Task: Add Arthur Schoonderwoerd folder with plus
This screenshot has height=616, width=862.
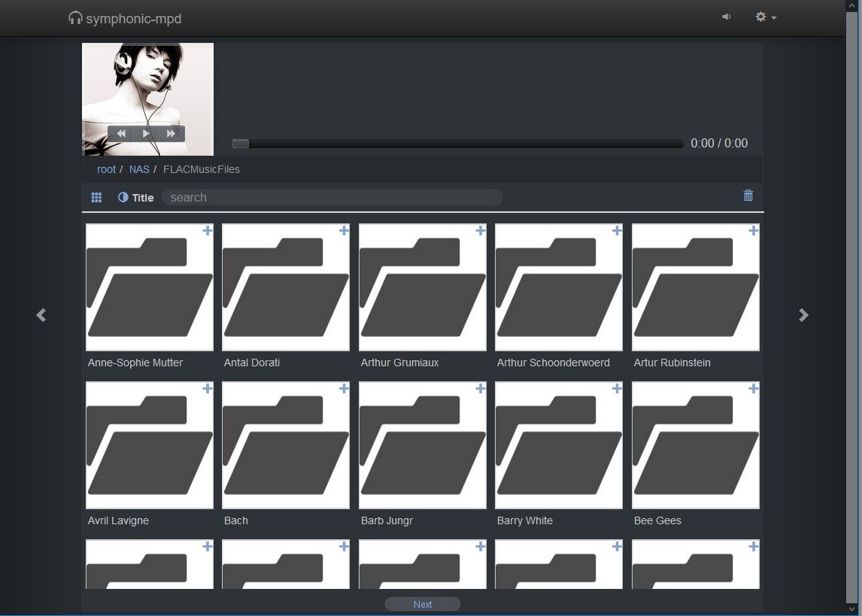Action: (617, 230)
